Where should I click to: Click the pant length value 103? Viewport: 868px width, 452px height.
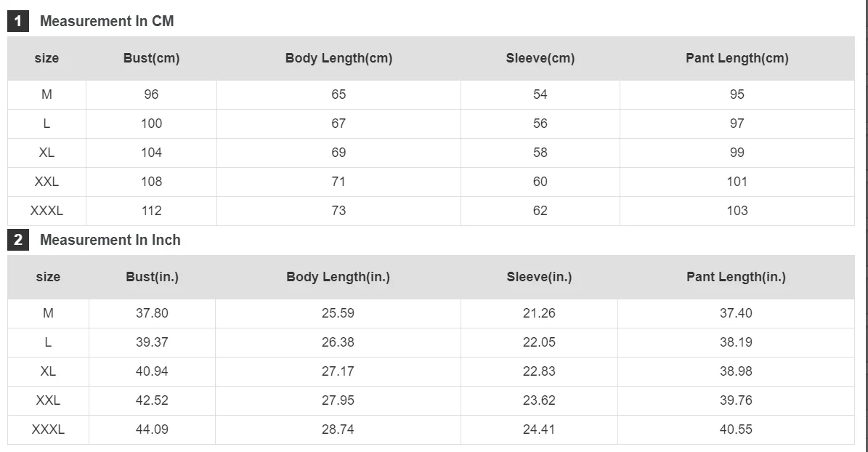(x=737, y=211)
